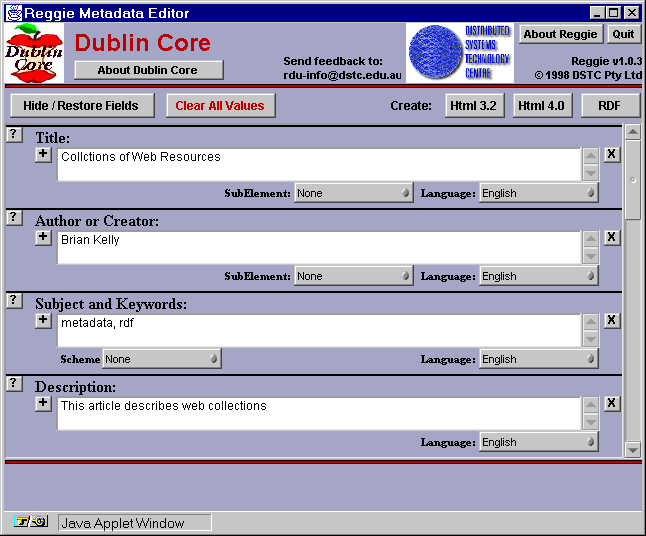646x536 pixels.
Task: Create Html 3.2 metadata output
Action: [475, 106]
